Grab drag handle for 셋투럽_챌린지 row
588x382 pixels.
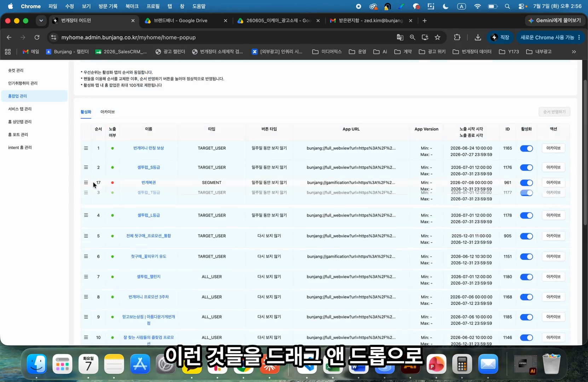point(86,277)
